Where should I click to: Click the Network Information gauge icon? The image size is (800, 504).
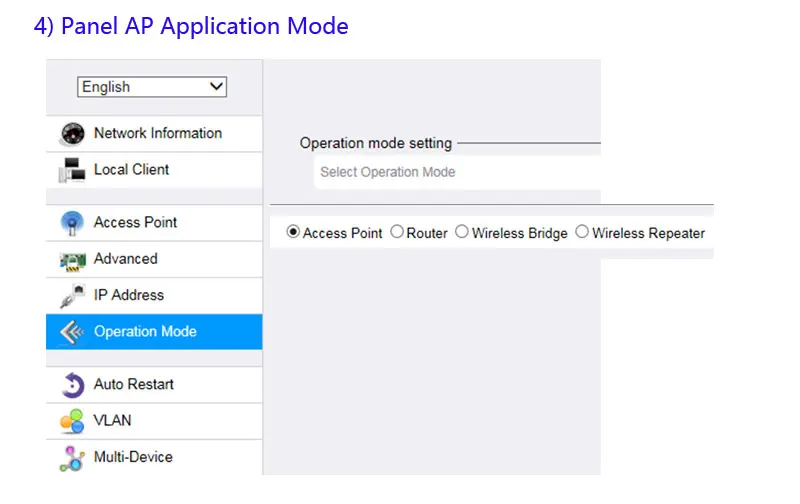tap(72, 134)
